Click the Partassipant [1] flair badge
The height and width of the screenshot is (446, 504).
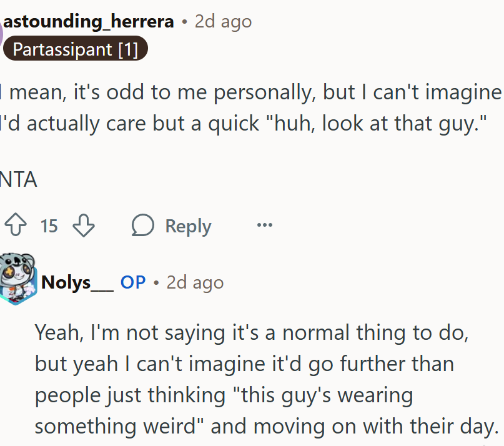tap(75, 49)
